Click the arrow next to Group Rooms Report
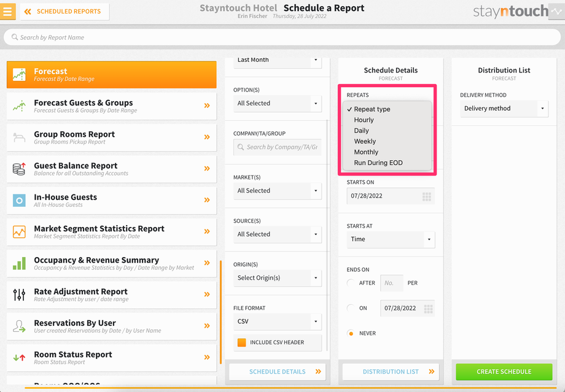 [x=207, y=137]
